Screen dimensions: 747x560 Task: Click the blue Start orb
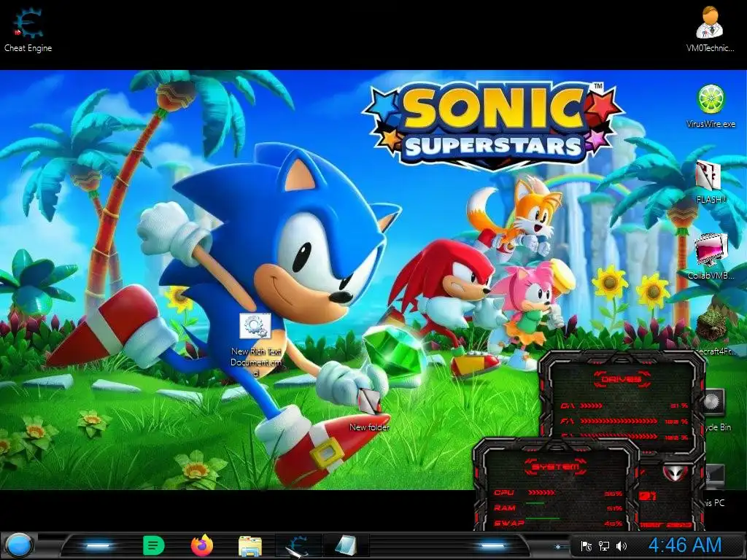pyautogui.click(x=18, y=545)
